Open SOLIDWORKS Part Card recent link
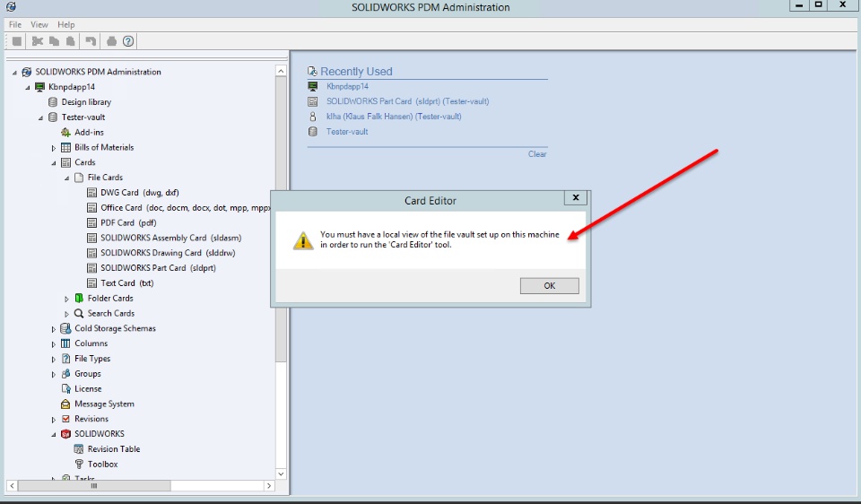This screenshot has width=861, height=504. [407, 101]
